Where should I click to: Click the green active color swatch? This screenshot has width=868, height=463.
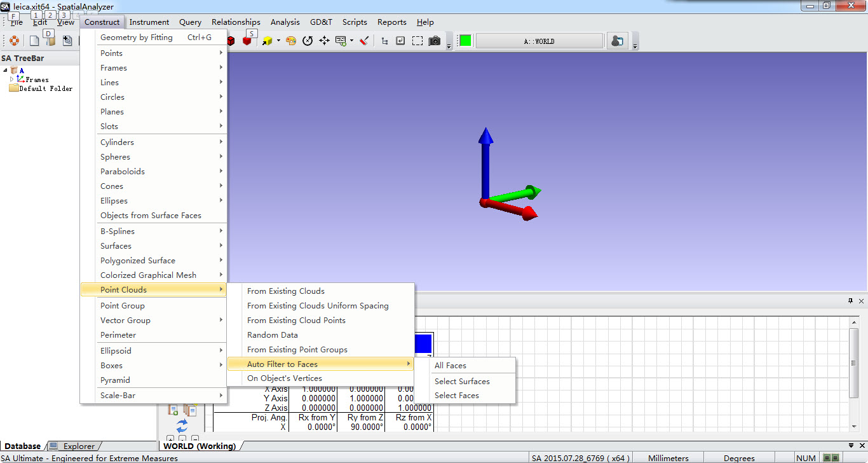466,41
